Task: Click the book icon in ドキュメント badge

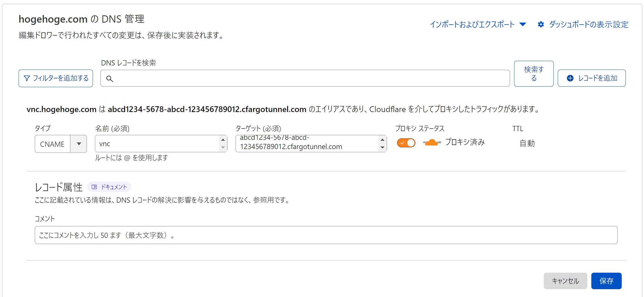Action: (x=94, y=187)
